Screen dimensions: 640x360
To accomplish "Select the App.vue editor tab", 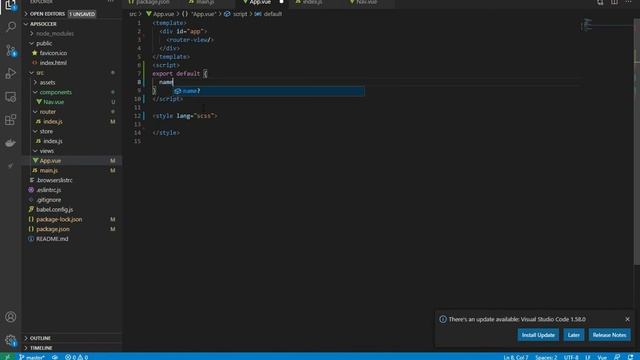I will (x=260, y=2).
